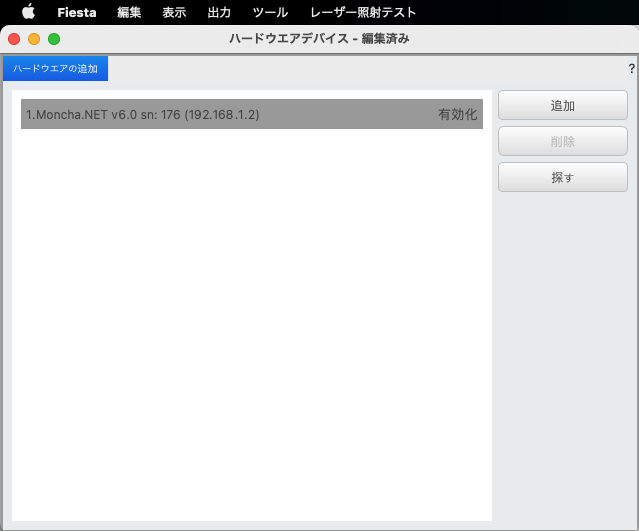
Task: Open the 編集 menu
Action: pyautogui.click(x=129, y=13)
